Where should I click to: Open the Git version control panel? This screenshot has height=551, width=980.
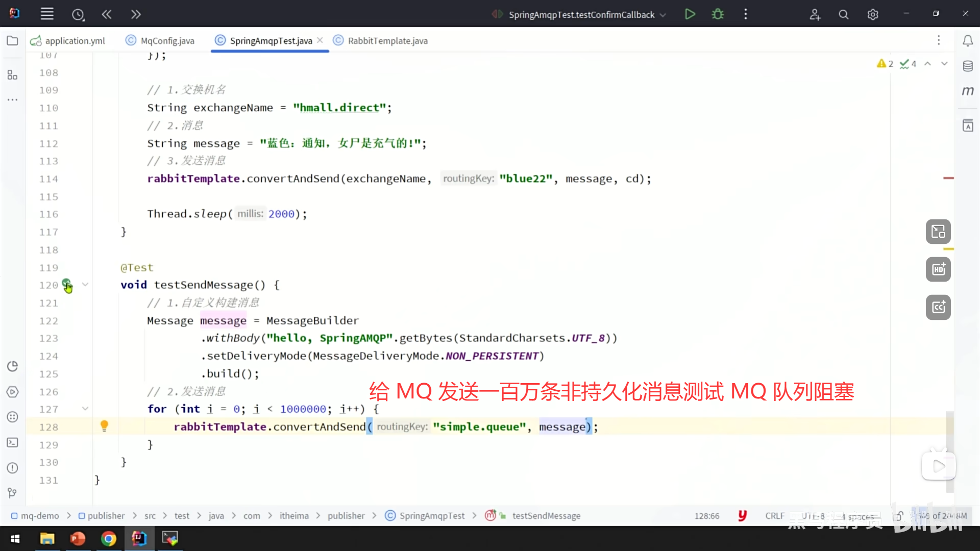(12, 493)
